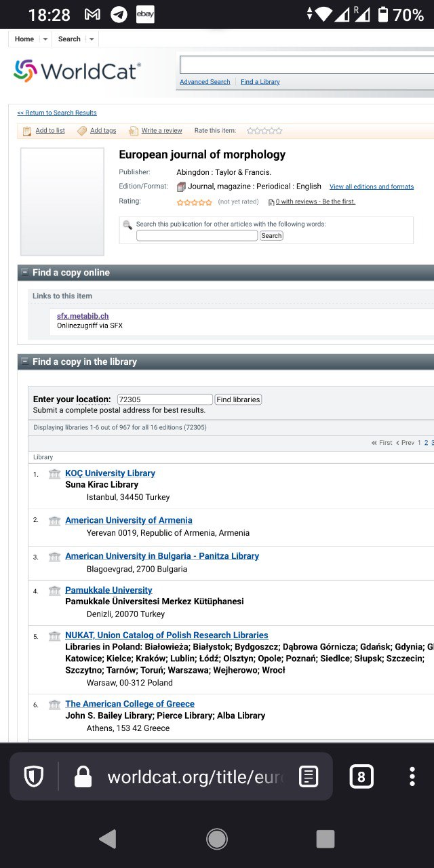Collapse Find a copy in the library section
This screenshot has width=434, height=868.
(x=25, y=361)
